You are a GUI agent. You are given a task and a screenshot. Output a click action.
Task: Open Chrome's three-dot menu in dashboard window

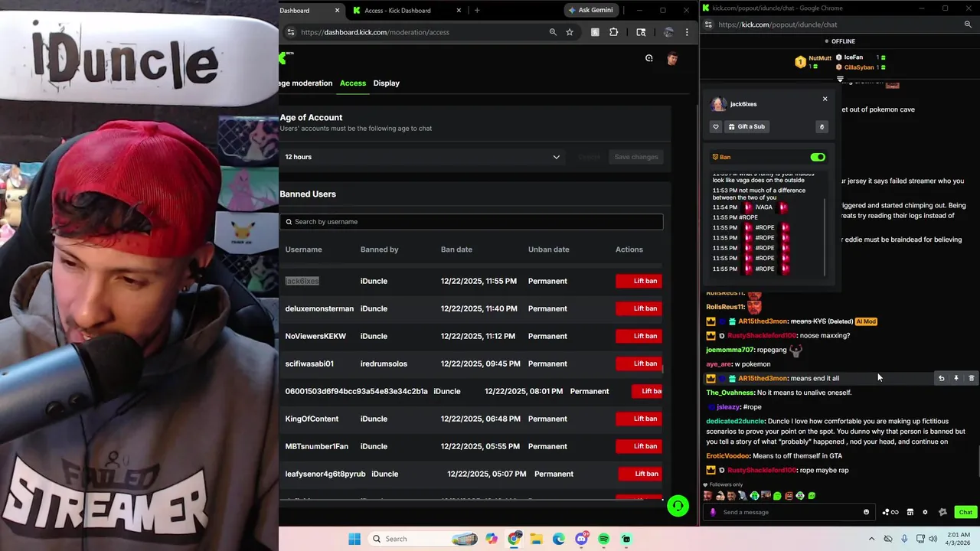click(687, 32)
